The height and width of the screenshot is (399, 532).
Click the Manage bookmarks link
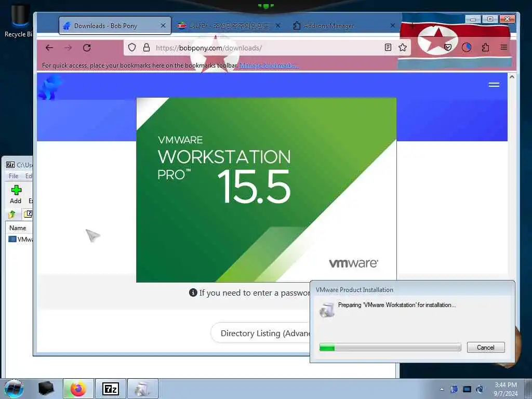269,65
